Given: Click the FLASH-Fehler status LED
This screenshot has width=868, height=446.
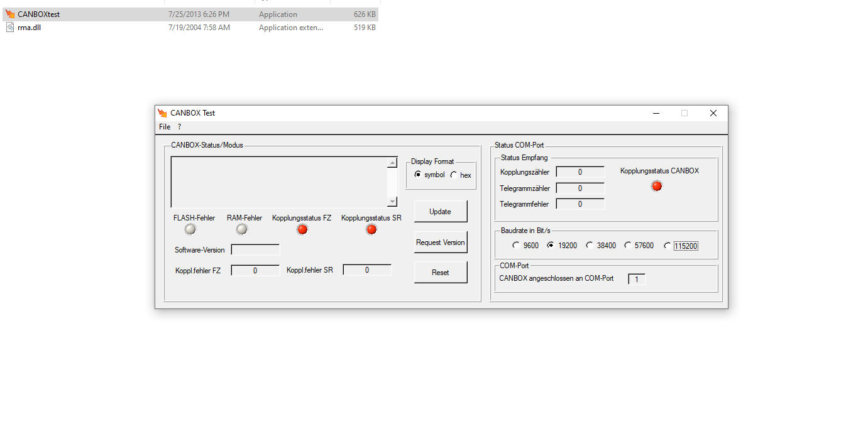Looking at the screenshot, I should (x=190, y=229).
